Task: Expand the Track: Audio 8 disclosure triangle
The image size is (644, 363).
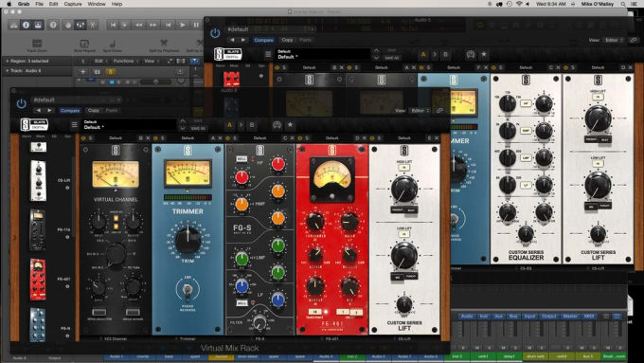Action: click(7, 71)
